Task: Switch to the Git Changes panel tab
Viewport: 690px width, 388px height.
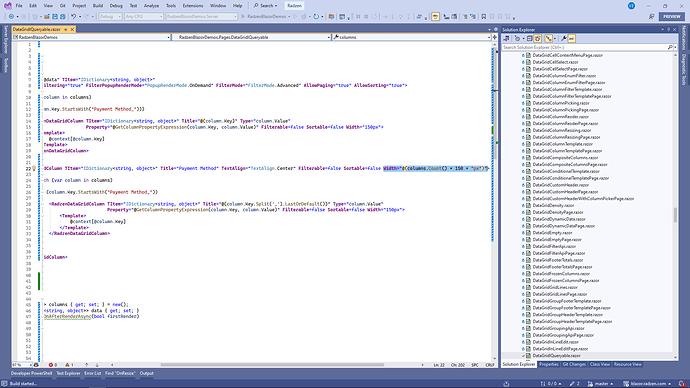Action: tap(574, 364)
